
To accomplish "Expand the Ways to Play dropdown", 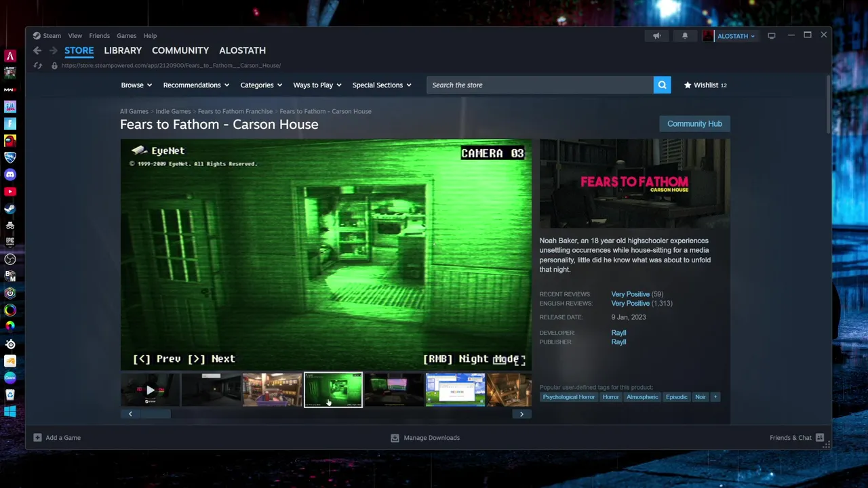I will pyautogui.click(x=317, y=85).
